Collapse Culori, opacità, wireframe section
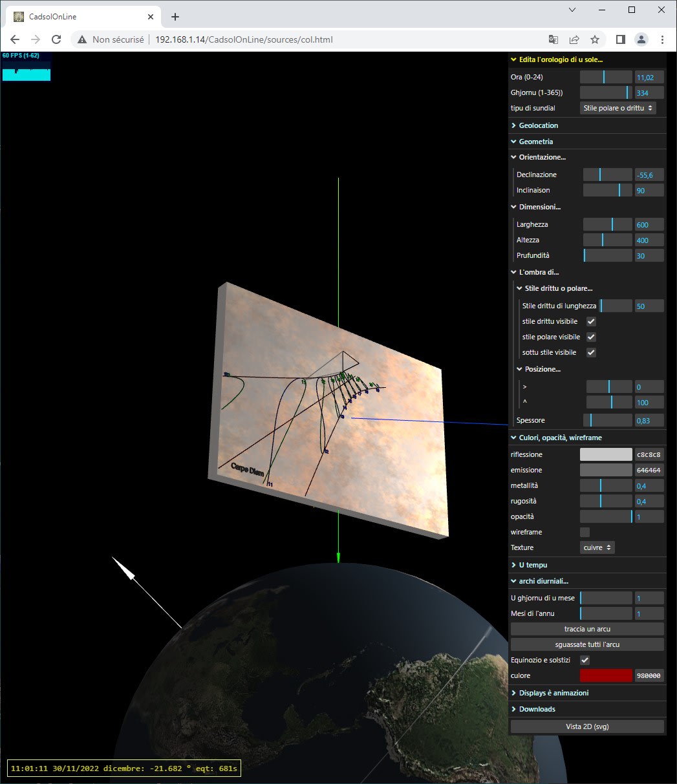677x784 pixels. pos(587,438)
